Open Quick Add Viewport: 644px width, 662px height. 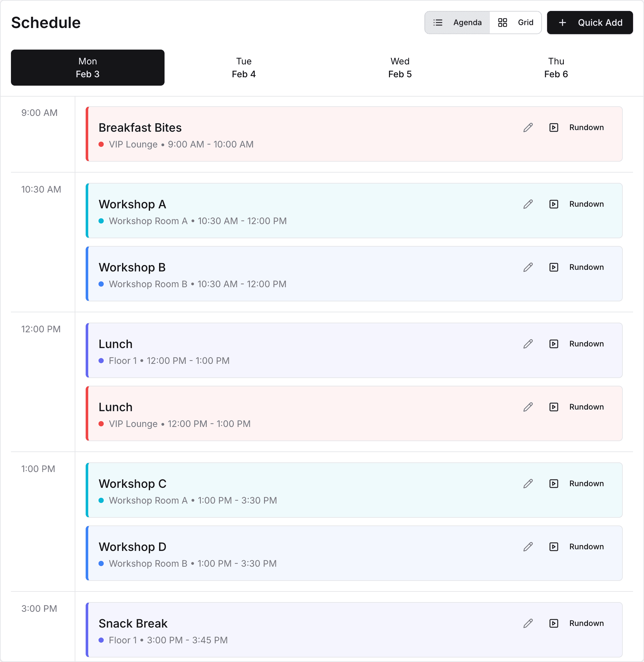pyautogui.click(x=590, y=23)
